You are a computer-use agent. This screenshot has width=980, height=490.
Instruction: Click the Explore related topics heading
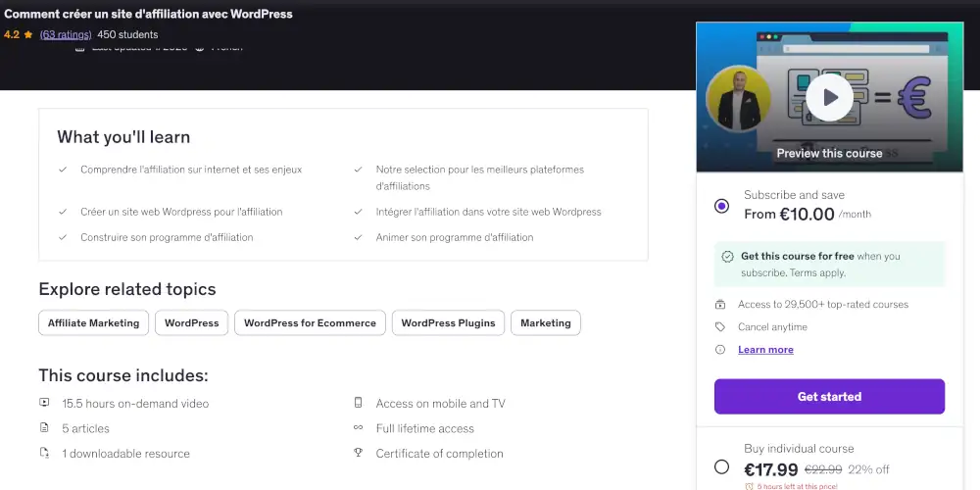(127, 289)
